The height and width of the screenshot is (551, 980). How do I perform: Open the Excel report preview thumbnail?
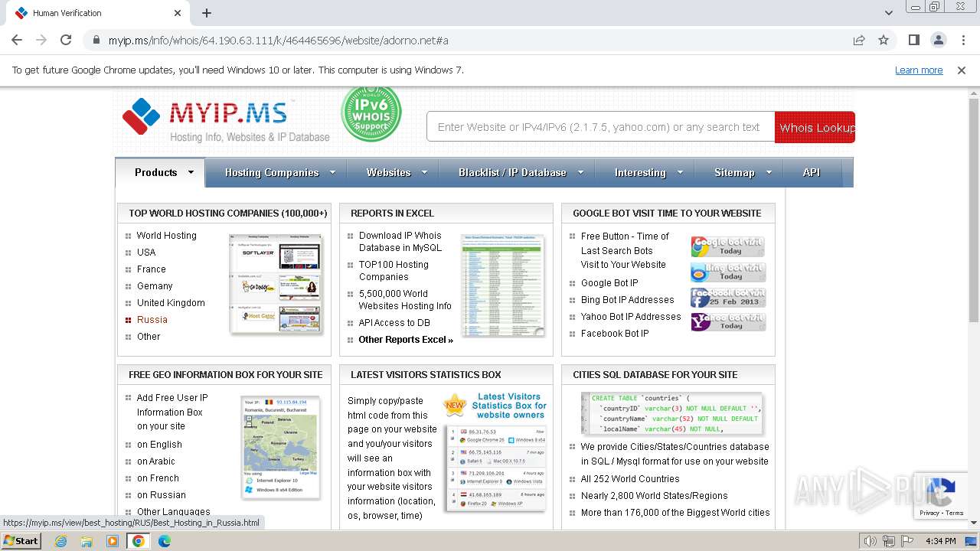pyautogui.click(x=503, y=285)
